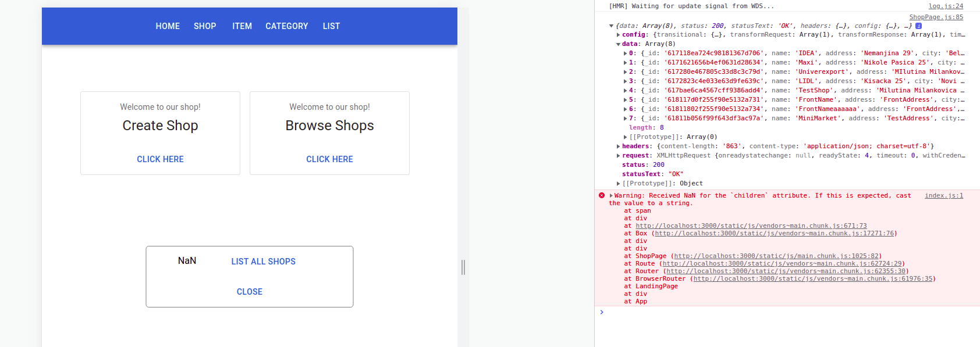Click the blue info icon after the object preview
980x347 pixels.
(918, 26)
